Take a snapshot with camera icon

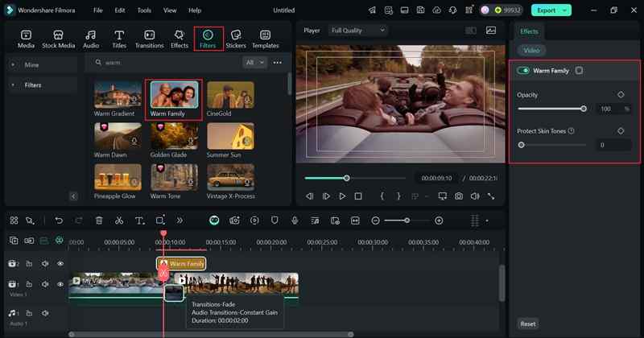click(x=459, y=196)
